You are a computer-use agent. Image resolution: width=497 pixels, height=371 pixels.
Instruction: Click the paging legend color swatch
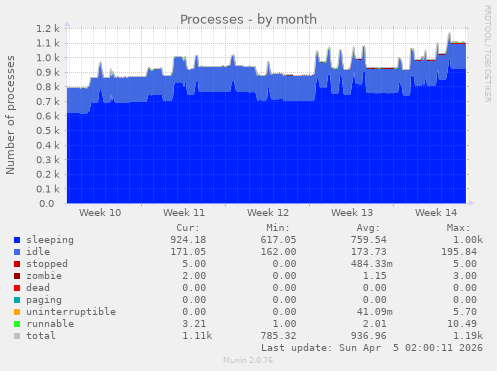17,300
